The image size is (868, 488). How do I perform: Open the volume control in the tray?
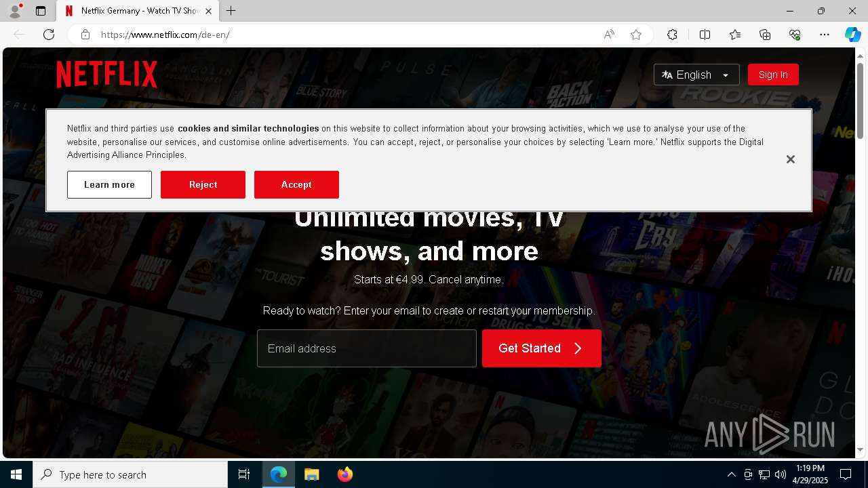coord(781,474)
